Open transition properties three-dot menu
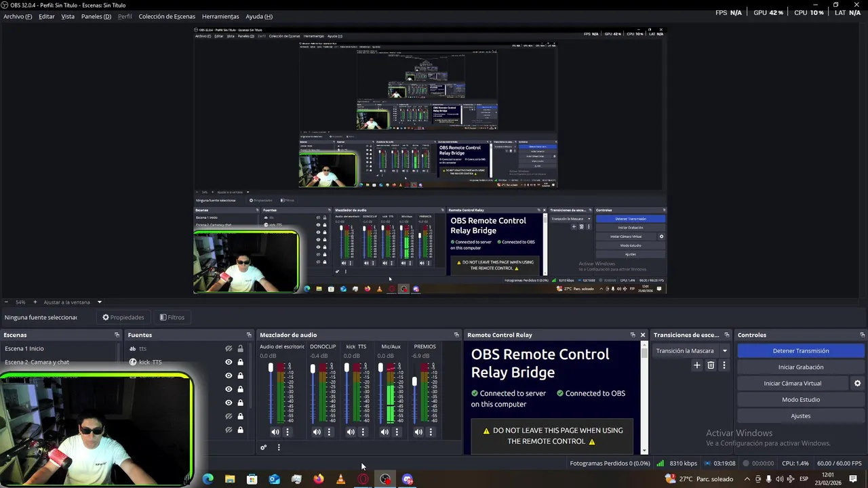 pos(724,365)
